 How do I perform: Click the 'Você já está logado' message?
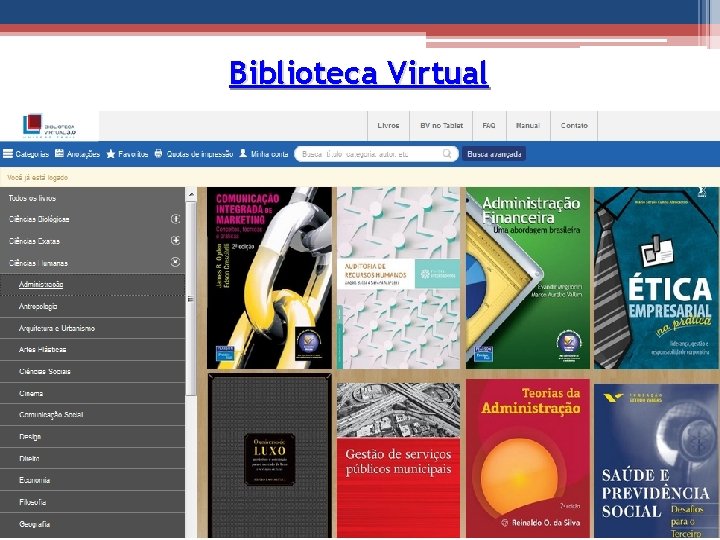click(x=38, y=177)
